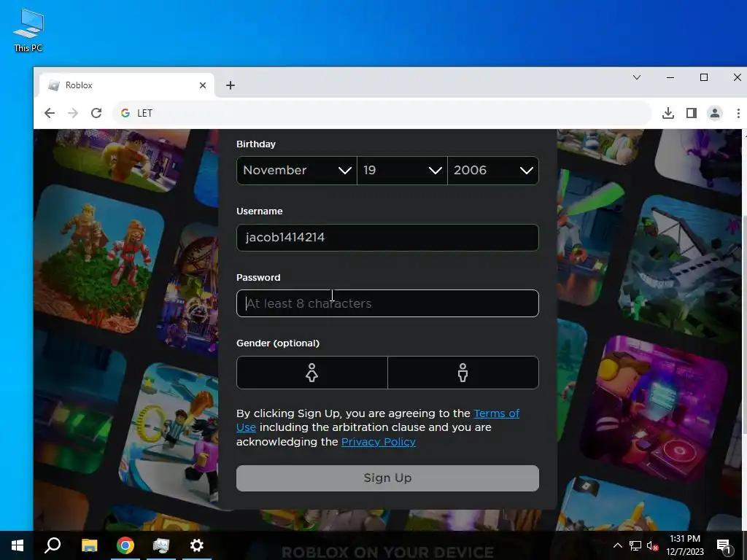
Task: Open the Chrome downloads icon
Action: pyautogui.click(x=668, y=113)
